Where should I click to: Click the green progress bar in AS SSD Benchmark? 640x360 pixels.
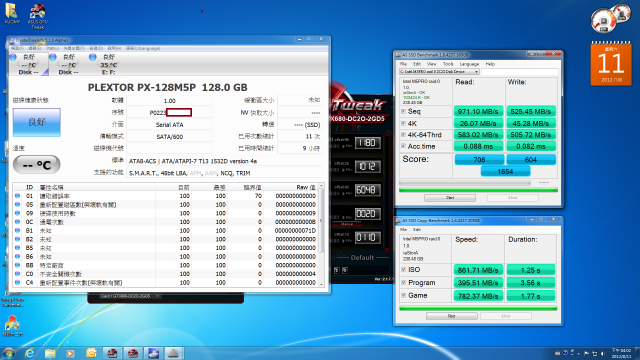point(478,190)
